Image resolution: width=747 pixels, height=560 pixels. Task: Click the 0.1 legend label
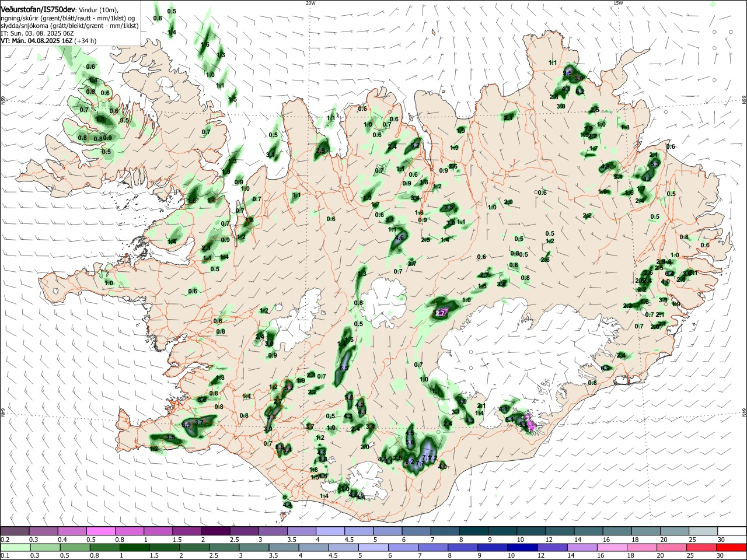[4, 556]
